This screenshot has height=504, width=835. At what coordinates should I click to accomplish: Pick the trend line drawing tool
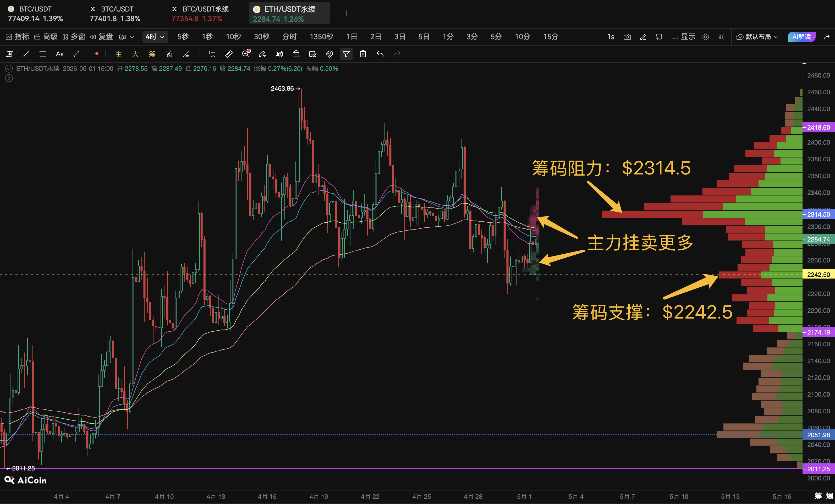[26, 54]
